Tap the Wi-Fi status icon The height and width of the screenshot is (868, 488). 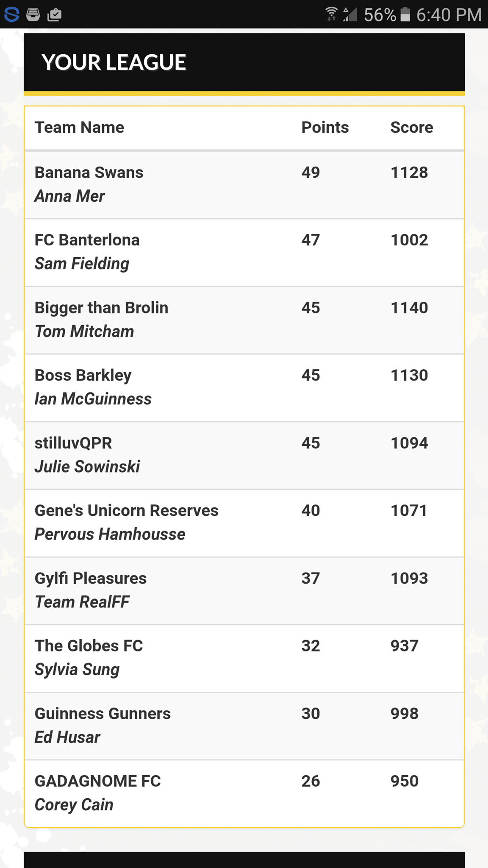[332, 14]
